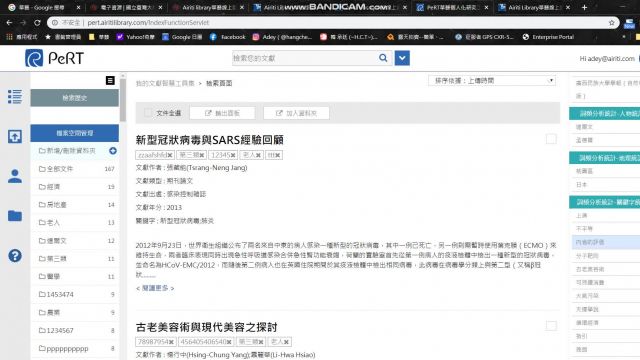Click the Hi adey@airiti.com account link
This screenshot has width=640, height=360.
click(x=607, y=58)
